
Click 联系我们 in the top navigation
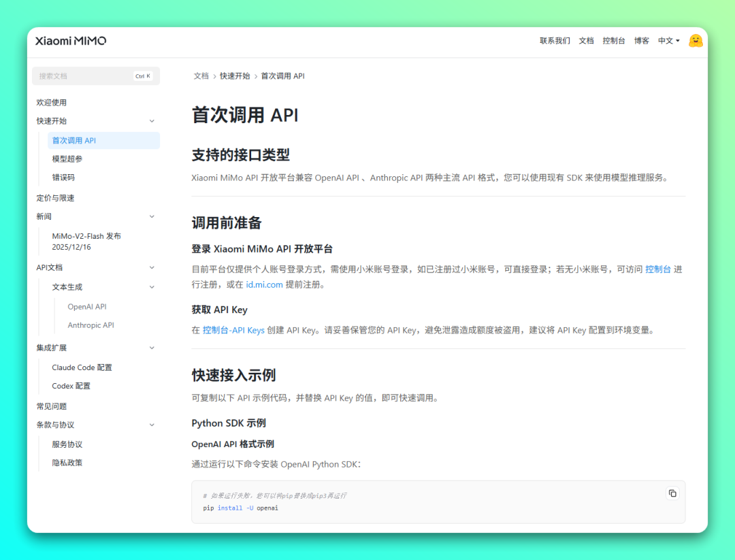click(555, 41)
